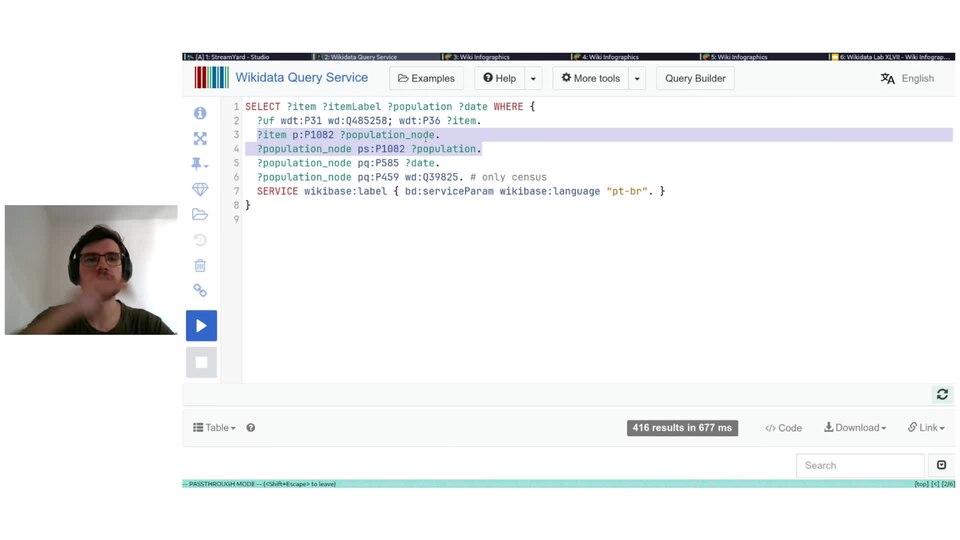
Task: Click the "pt-br" language string in line 7
Action: click(x=627, y=191)
